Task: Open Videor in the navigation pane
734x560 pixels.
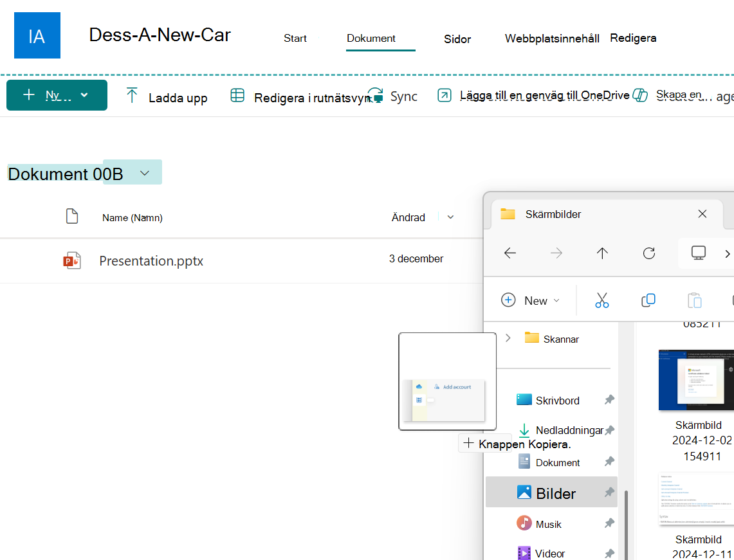Action: pos(540,554)
